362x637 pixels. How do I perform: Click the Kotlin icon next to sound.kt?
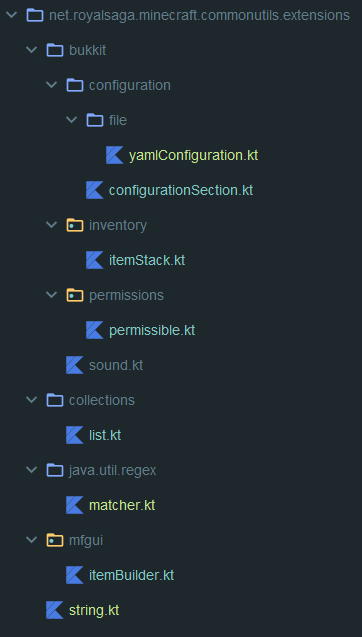(x=75, y=365)
